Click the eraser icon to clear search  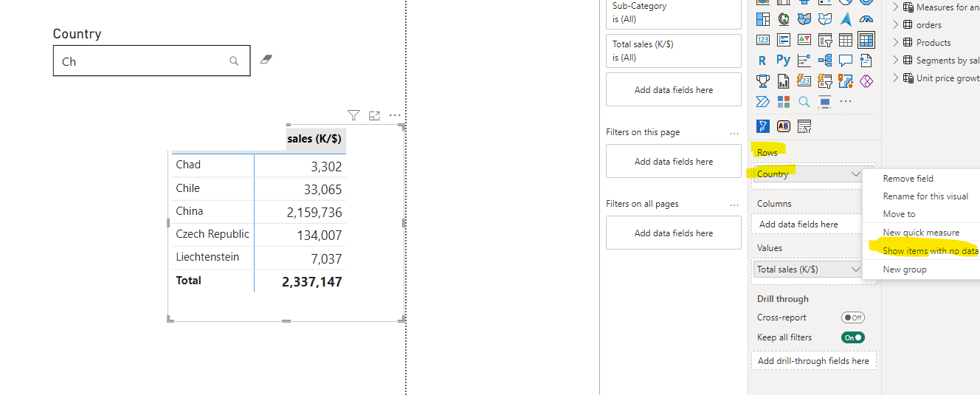click(266, 59)
